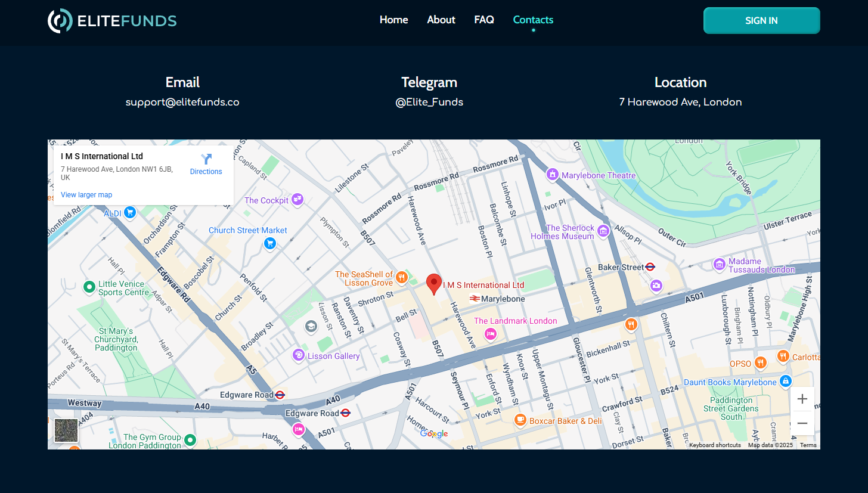Switch to satellite imagery thumbnail
This screenshot has width=868, height=493.
coord(66,430)
